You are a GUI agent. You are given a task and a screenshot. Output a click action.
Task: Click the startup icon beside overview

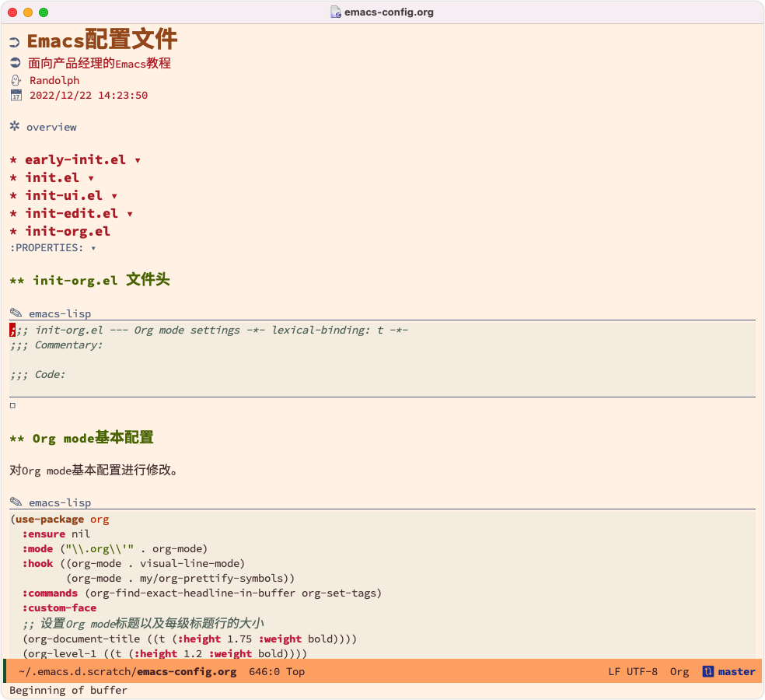point(15,126)
